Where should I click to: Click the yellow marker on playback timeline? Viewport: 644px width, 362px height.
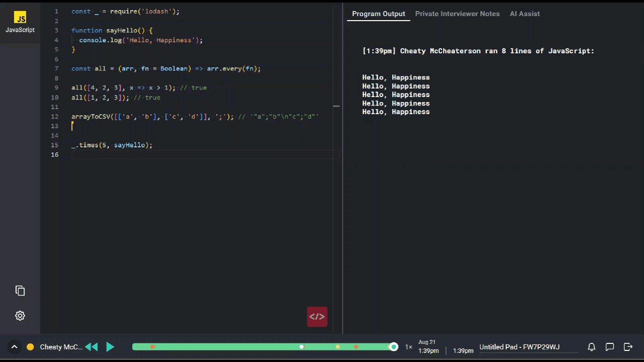pyautogui.click(x=338, y=347)
